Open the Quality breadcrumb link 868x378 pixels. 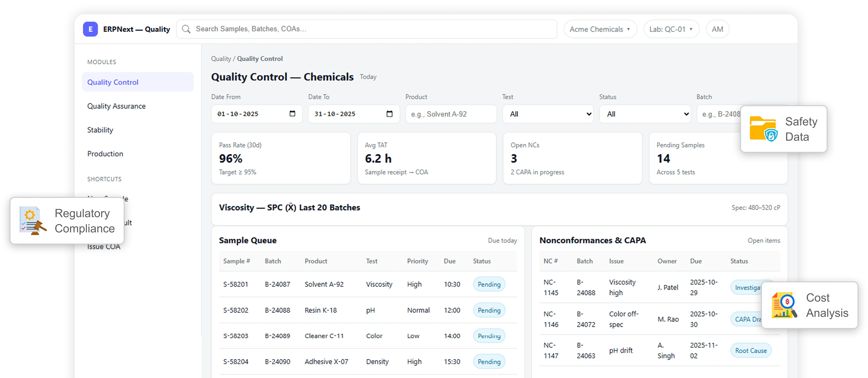coord(221,58)
